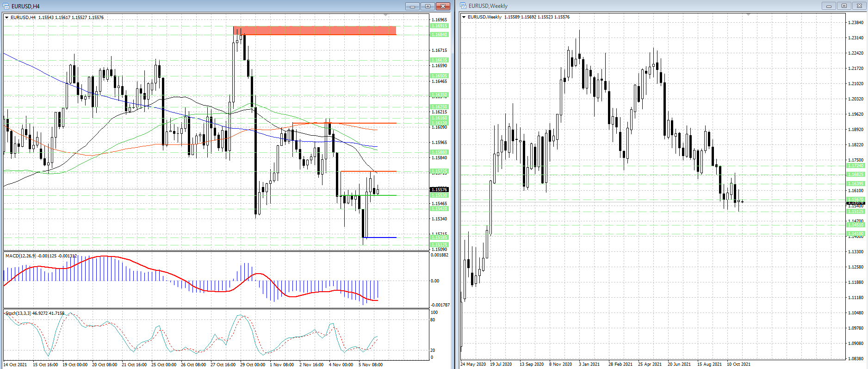
Task: Click the chart icon in EURUSD,Weekly title bar
Action: point(464,6)
